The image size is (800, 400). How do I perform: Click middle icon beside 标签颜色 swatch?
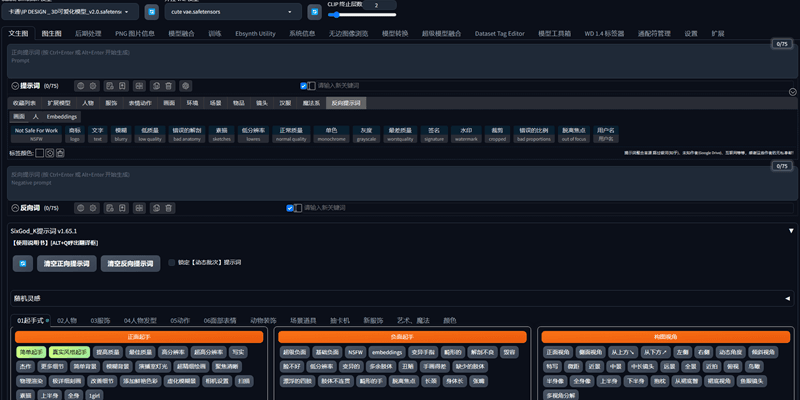pyautogui.click(x=49, y=153)
